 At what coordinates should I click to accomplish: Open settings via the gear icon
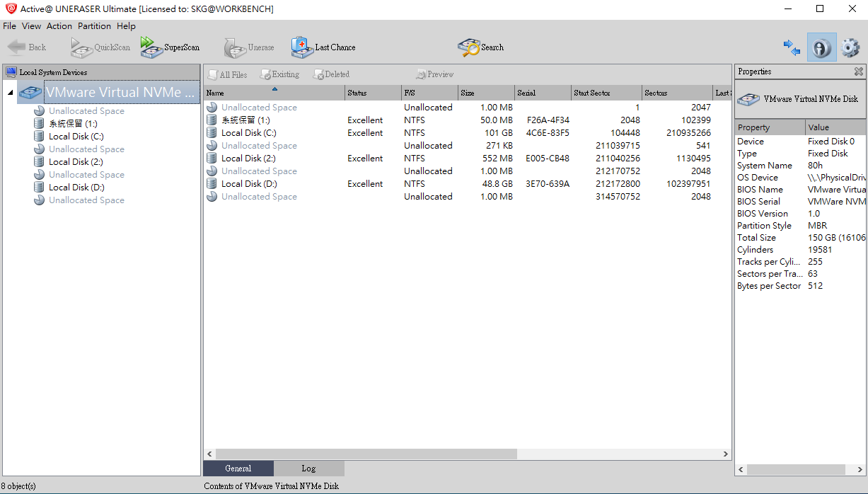click(850, 47)
